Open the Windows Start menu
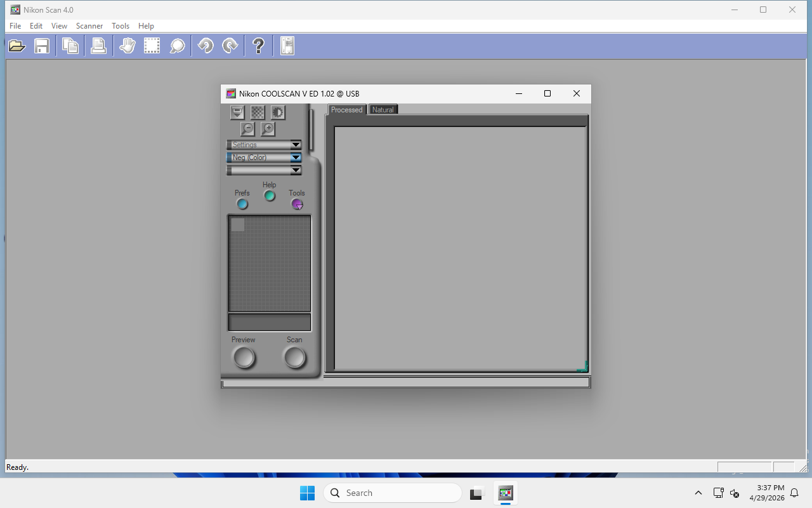The width and height of the screenshot is (812, 508). point(307,493)
